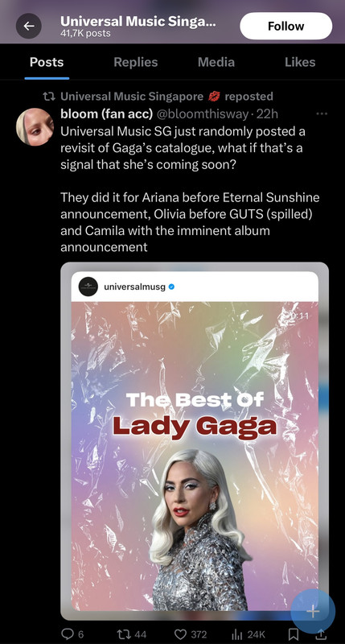Repost using the retweet icon
Image resolution: width=345 pixels, height=644 pixels.
click(124, 634)
